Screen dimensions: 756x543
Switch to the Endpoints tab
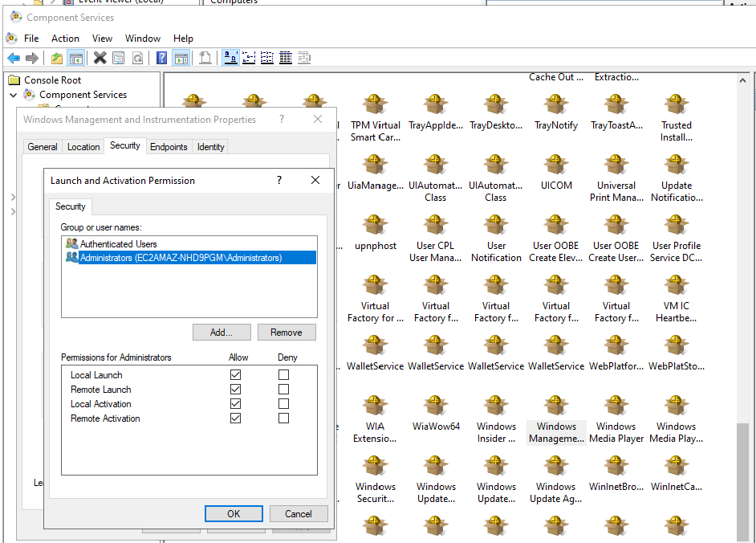point(169,147)
